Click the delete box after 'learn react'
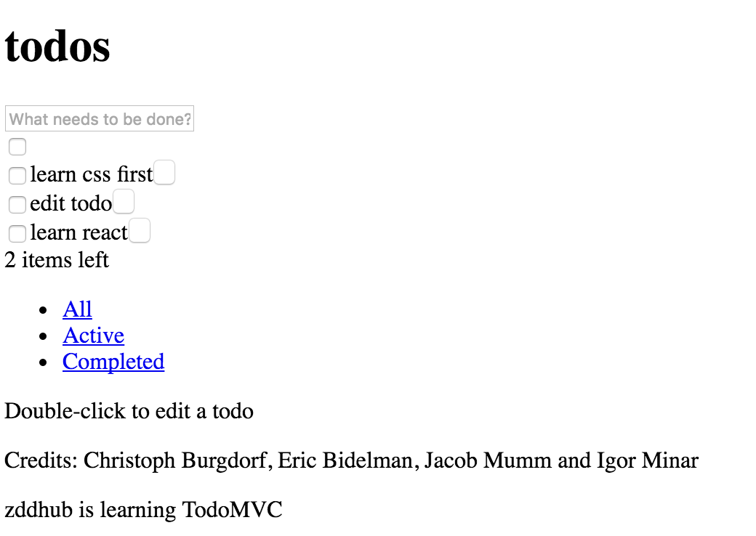This screenshot has height=536, width=756. [140, 230]
